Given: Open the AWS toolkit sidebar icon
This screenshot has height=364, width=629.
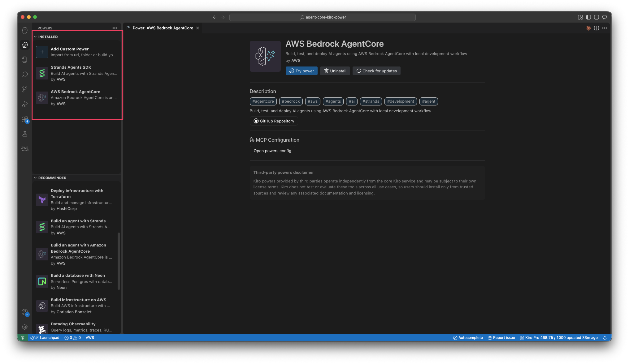Looking at the screenshot, I should click(25, 148).
